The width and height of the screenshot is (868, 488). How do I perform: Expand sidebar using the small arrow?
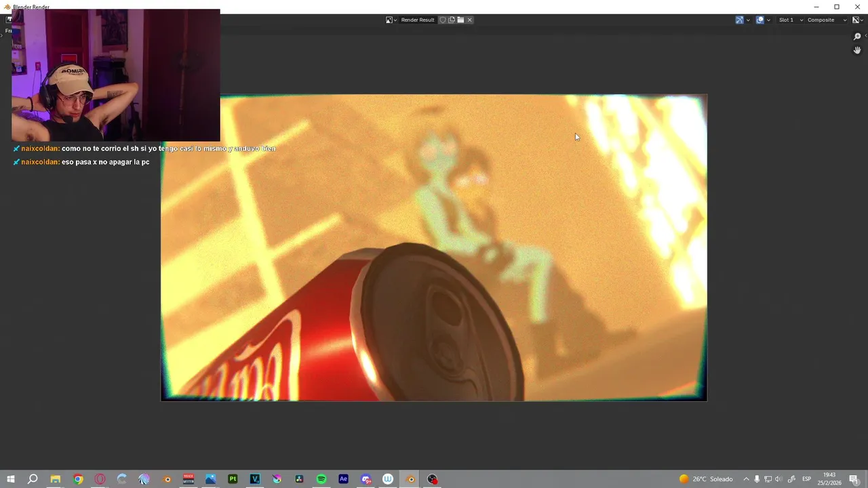point(865,35)
